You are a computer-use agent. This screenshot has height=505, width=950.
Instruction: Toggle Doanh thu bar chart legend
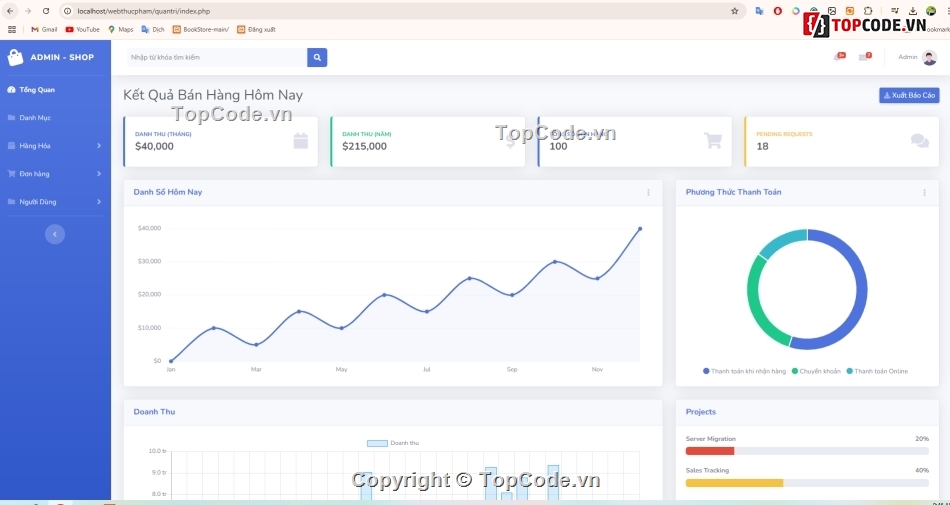(x=393, y=443)
